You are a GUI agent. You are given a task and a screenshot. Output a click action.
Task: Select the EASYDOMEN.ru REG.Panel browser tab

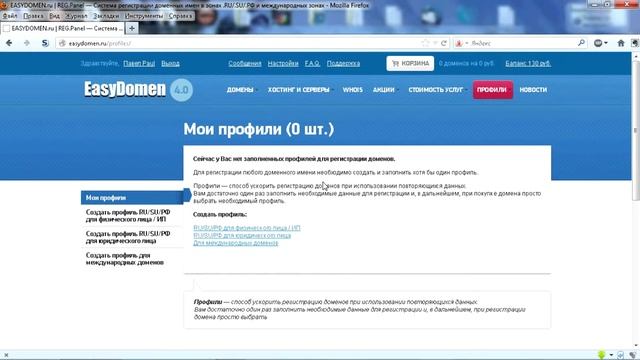pos(63,28)
